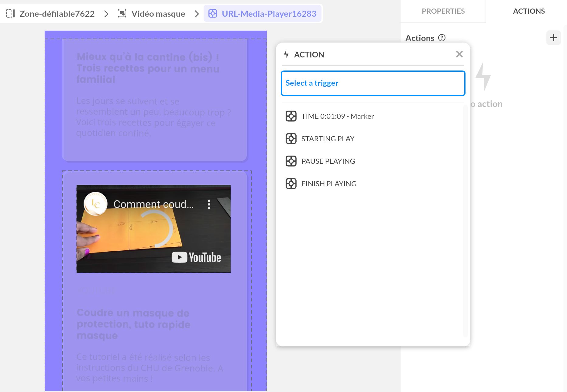Click the chevron after Zone-défilable7622
This screenshot has height=392, width=567.
106,13
